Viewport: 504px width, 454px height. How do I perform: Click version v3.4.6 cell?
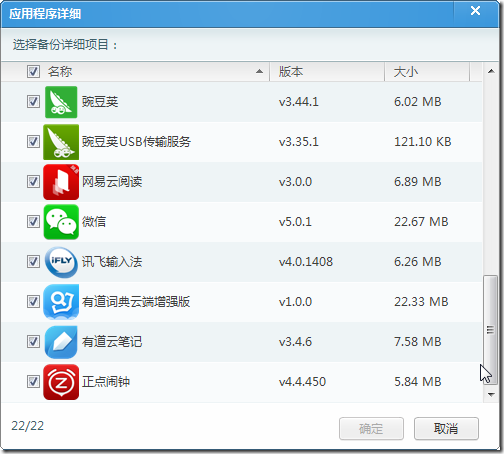[x=295, y=342]
